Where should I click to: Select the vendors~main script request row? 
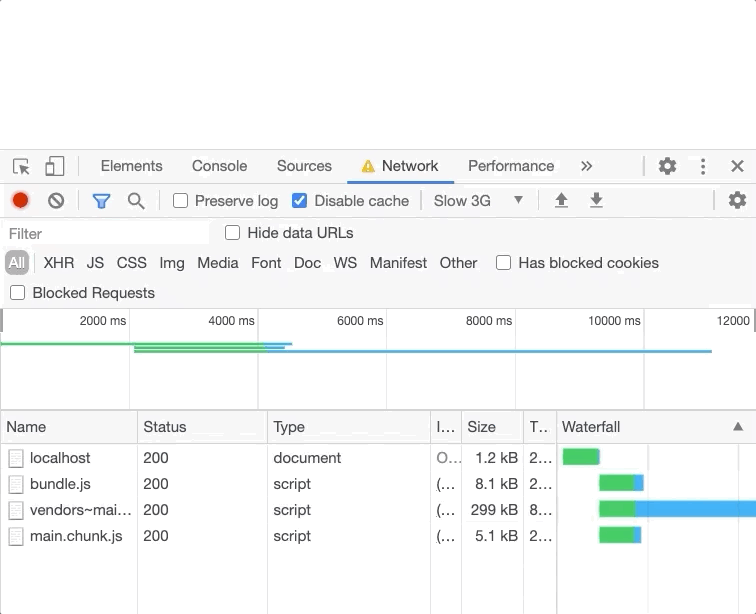point(80,510)
